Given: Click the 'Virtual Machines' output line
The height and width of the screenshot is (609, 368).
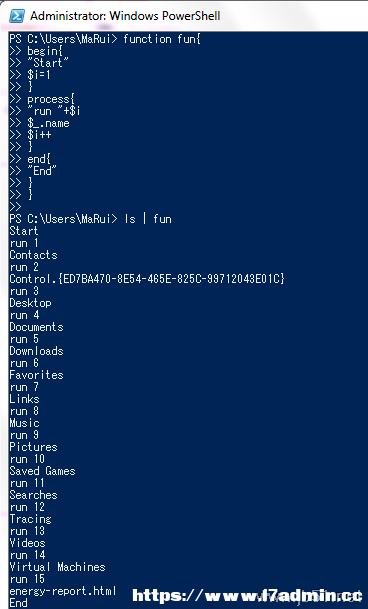Looking at the screenshot, I should (x=58, y=567).
